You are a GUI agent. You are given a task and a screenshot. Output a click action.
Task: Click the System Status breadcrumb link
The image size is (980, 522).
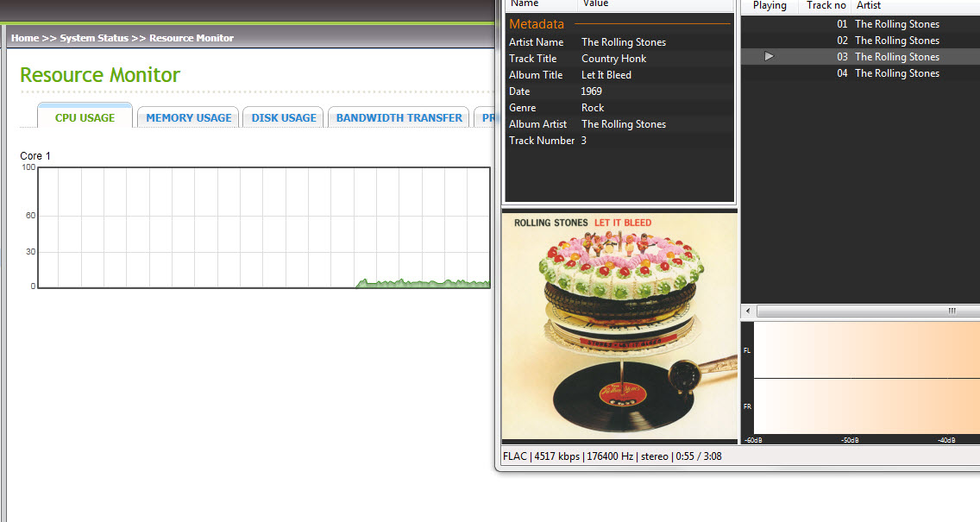point(94,38)
